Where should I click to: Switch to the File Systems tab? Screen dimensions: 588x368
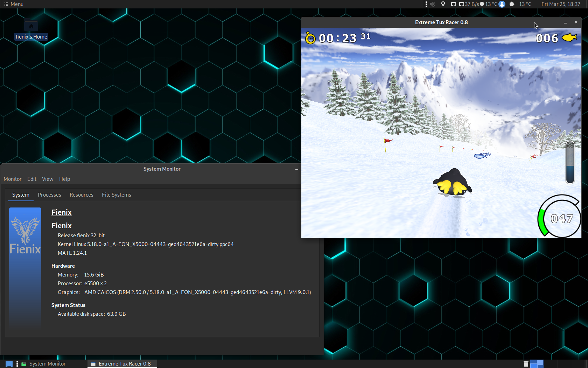(x=117, y=195)
